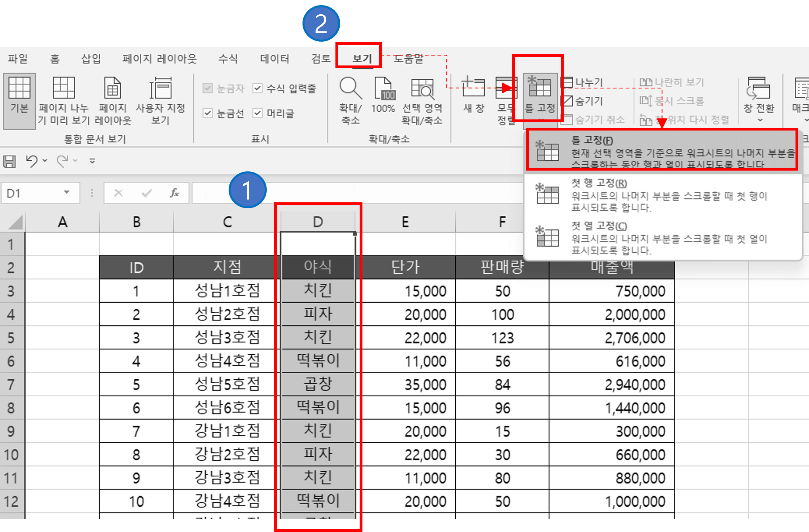Click inside the formula bar
Screen dimensions: 809x532
[357, 193]
